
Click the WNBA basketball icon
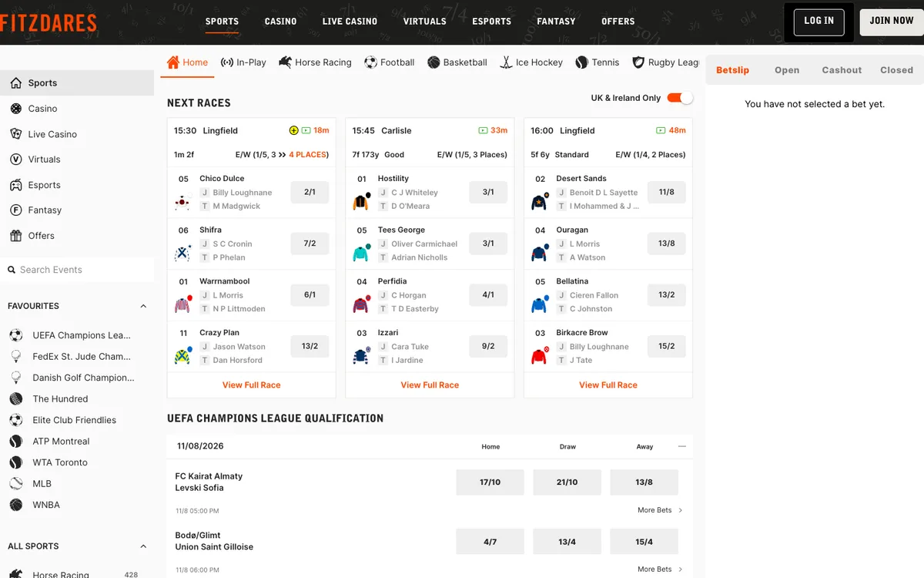point(15,505)
